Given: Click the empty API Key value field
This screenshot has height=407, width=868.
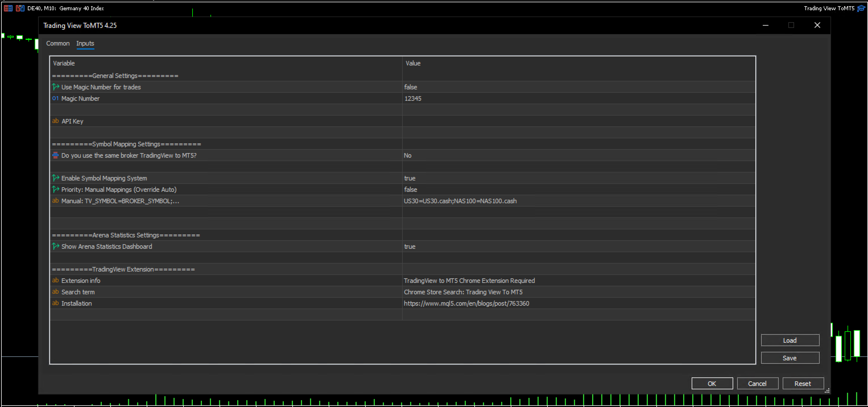Looking at the screenshot, I should [579, 121].
